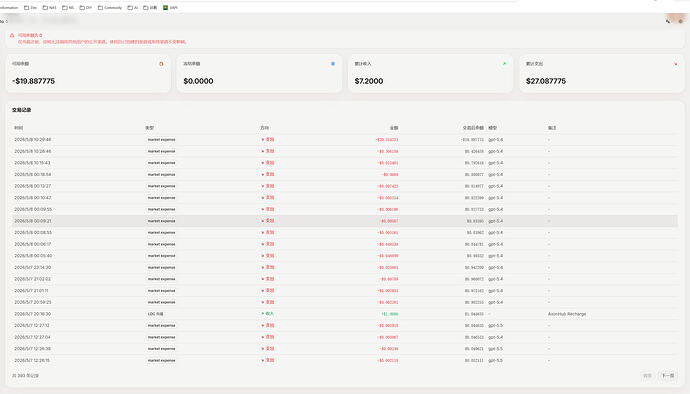
Task: Click the gpt-5.4 model cell in the 12:27:04 row
Action: click(x=495, y=337)
